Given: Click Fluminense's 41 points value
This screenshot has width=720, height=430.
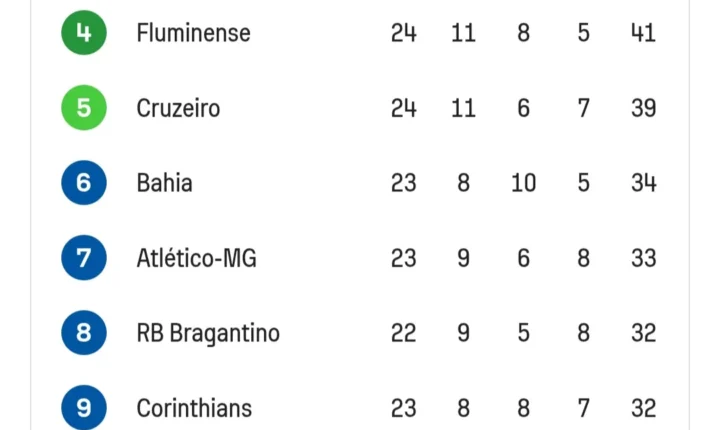Looking at the screenshot, I should coord(643,33).
